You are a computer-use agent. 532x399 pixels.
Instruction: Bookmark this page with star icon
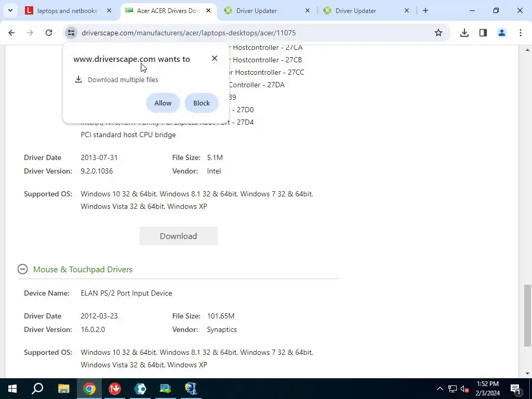coord(438,33)
